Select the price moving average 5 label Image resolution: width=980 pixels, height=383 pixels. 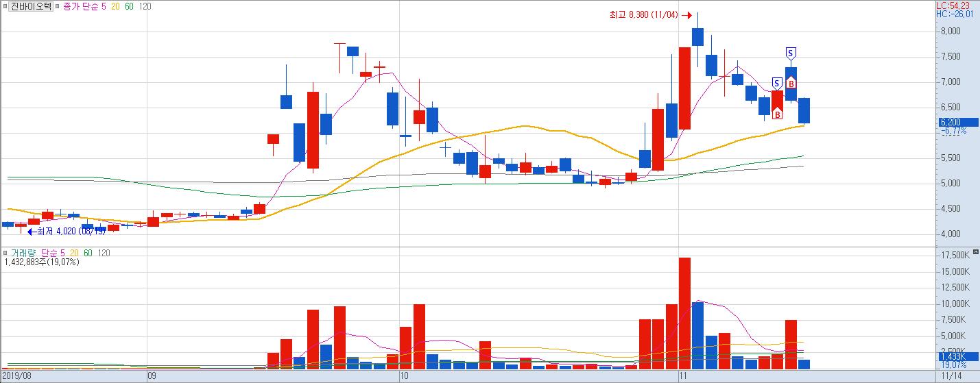104,6
